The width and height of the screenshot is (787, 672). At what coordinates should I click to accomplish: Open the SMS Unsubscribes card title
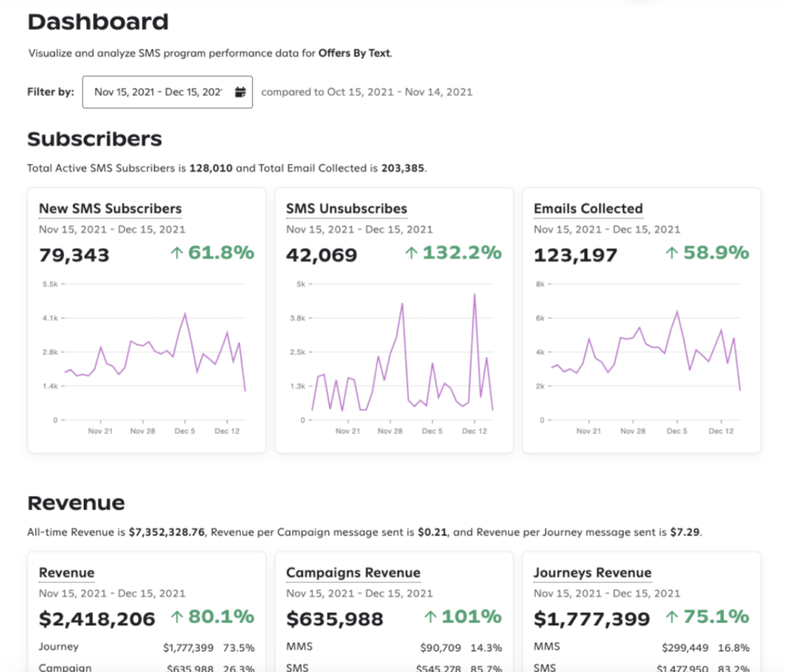[346, 209]
